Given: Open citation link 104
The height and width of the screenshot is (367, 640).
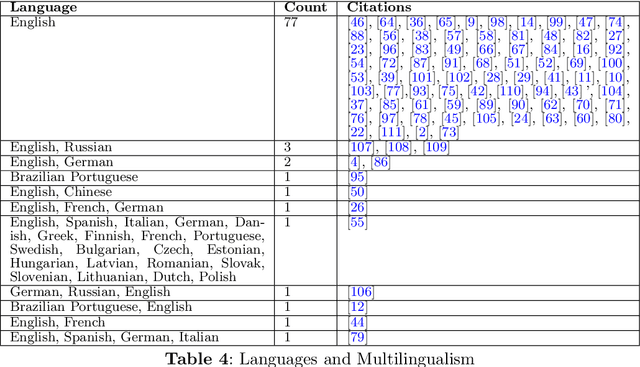Looking at the screenshot, I should click(612, 91).
